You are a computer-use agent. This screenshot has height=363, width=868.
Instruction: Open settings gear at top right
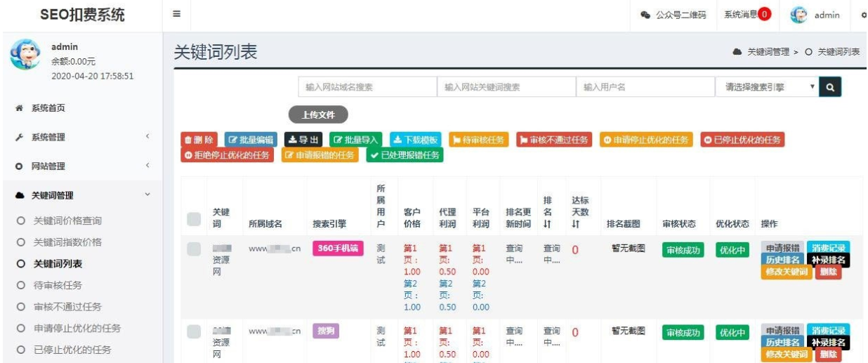click(863, 15)
